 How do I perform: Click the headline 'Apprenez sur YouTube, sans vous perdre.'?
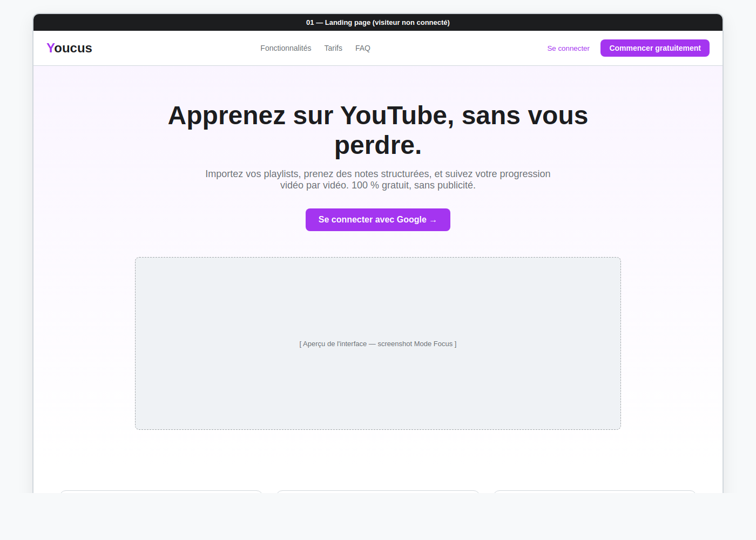point(378,130)
